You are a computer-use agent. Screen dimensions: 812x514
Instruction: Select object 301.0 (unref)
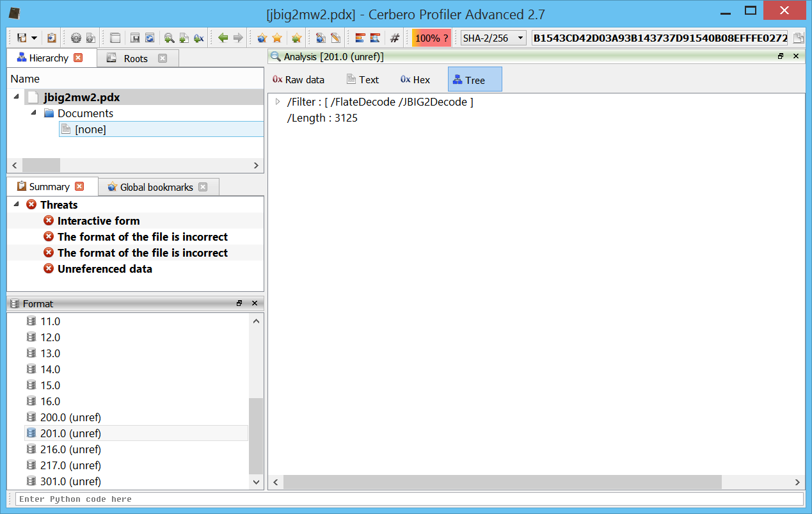click(x=70, y=481)
